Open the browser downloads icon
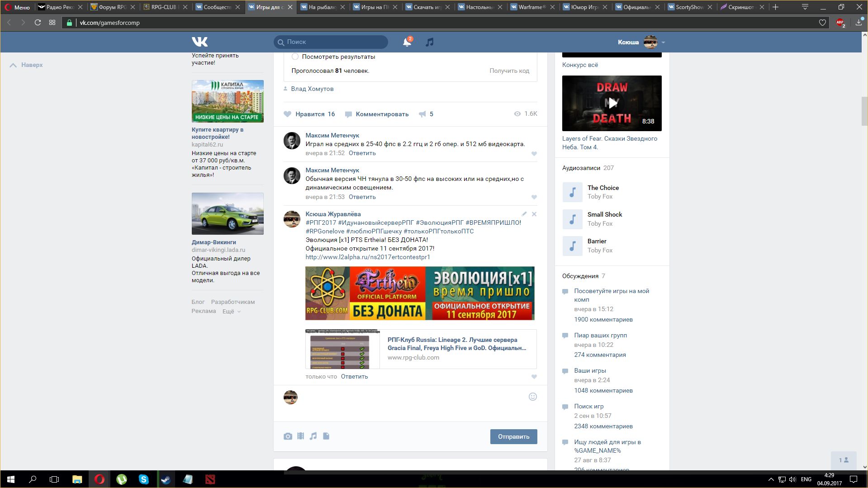Viewport: 868px width, 488px height. 859,23
